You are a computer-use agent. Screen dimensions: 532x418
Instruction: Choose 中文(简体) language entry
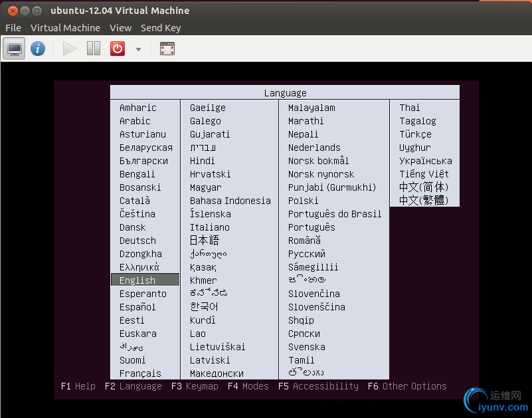[424, 187]
